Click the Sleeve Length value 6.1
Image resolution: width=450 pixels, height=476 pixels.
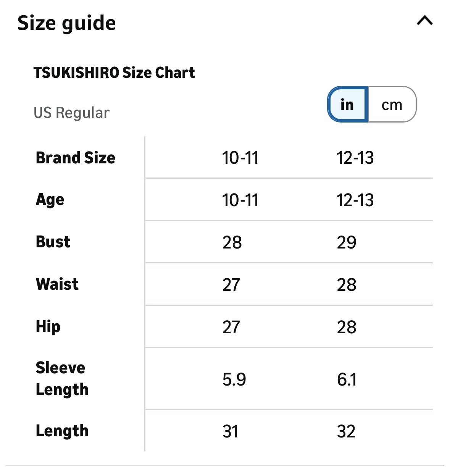[347, 379]
